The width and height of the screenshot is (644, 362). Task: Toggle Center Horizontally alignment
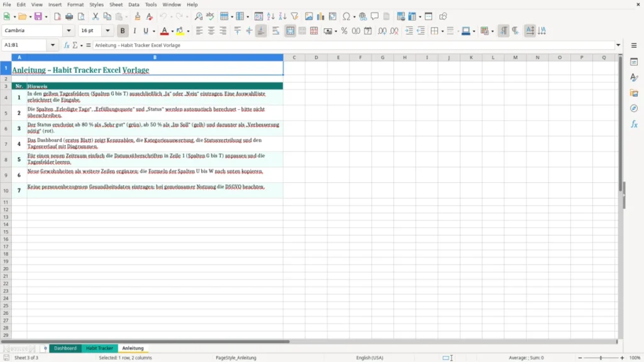coord(211,31)
